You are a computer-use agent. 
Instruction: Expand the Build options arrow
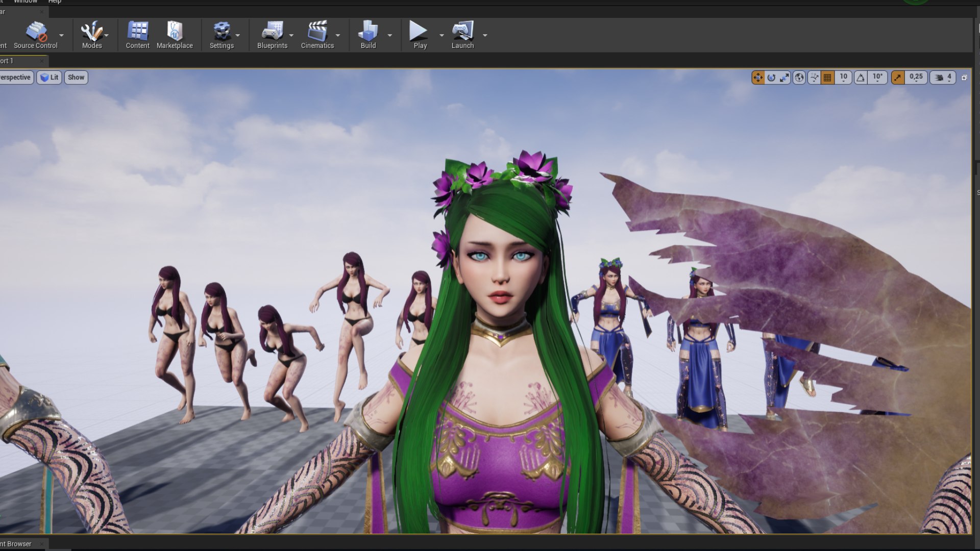pos(390,35)
